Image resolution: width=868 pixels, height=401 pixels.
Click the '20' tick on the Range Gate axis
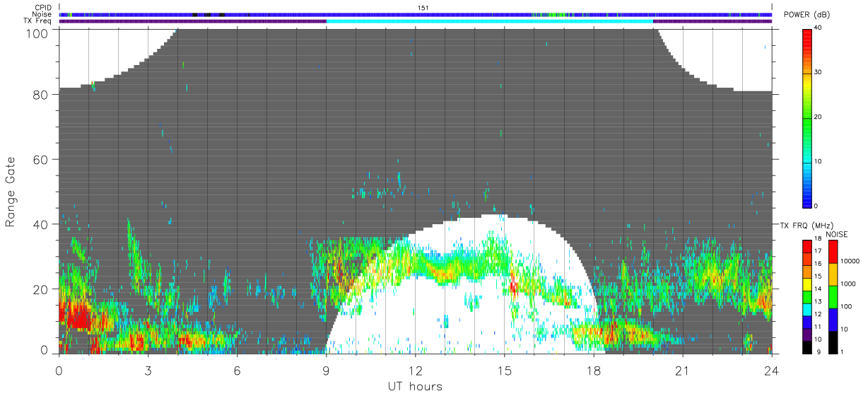click(x=42, y=289)
